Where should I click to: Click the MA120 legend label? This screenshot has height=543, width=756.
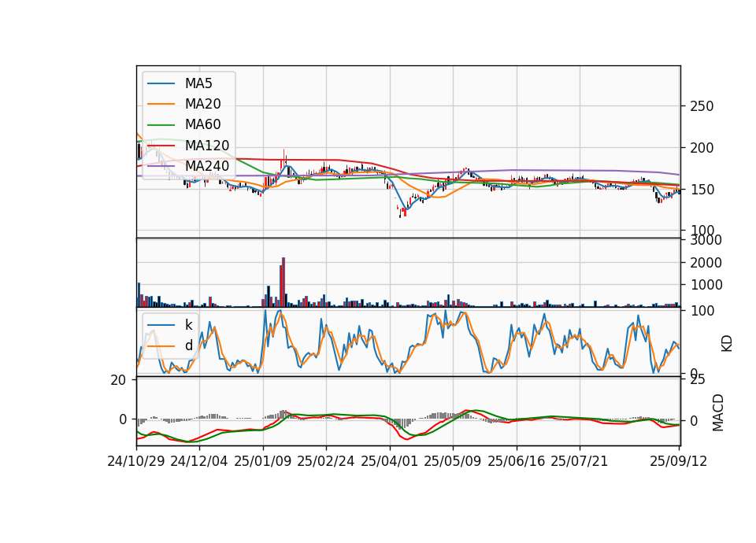207,146
